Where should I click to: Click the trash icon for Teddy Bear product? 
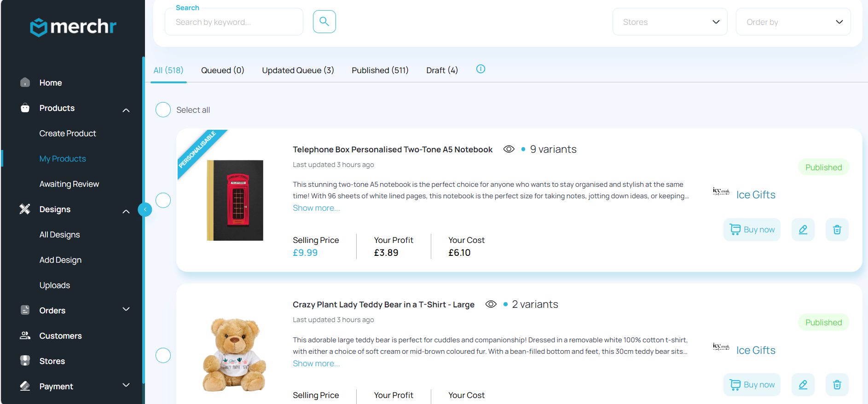[x=837, y=385]
